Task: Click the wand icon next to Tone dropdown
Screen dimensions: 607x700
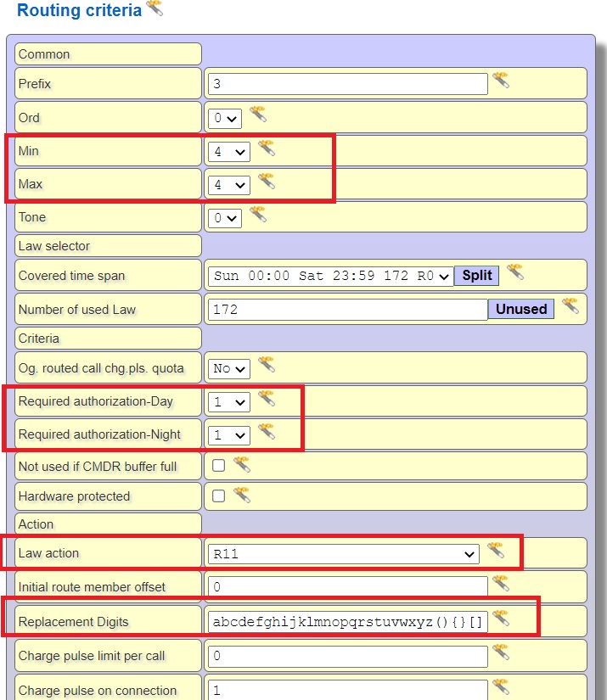Action: (257, 215)
